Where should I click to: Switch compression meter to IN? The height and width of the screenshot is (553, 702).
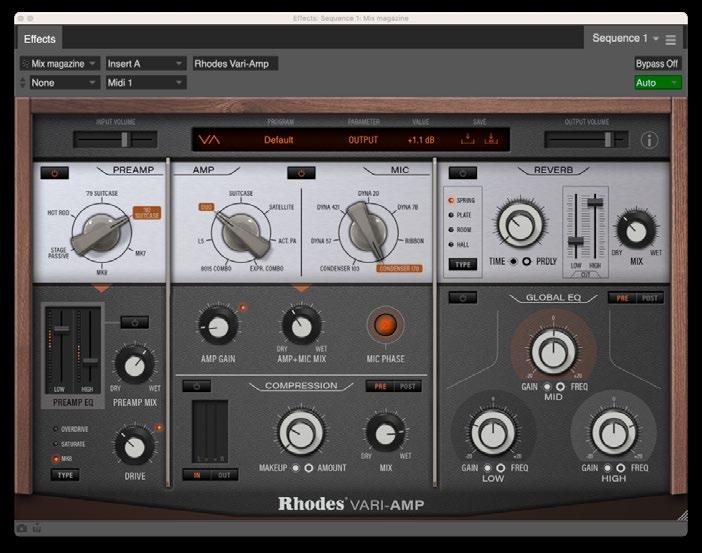coord(197,475)
